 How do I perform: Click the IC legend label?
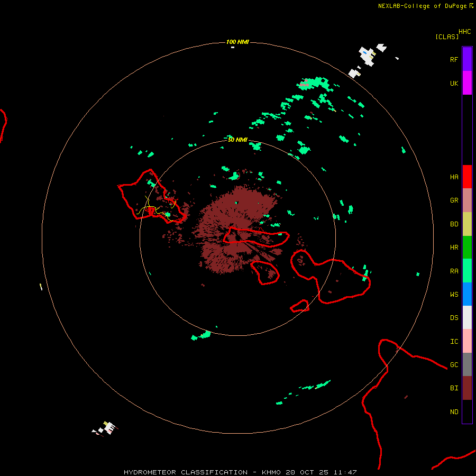point(454,341)
